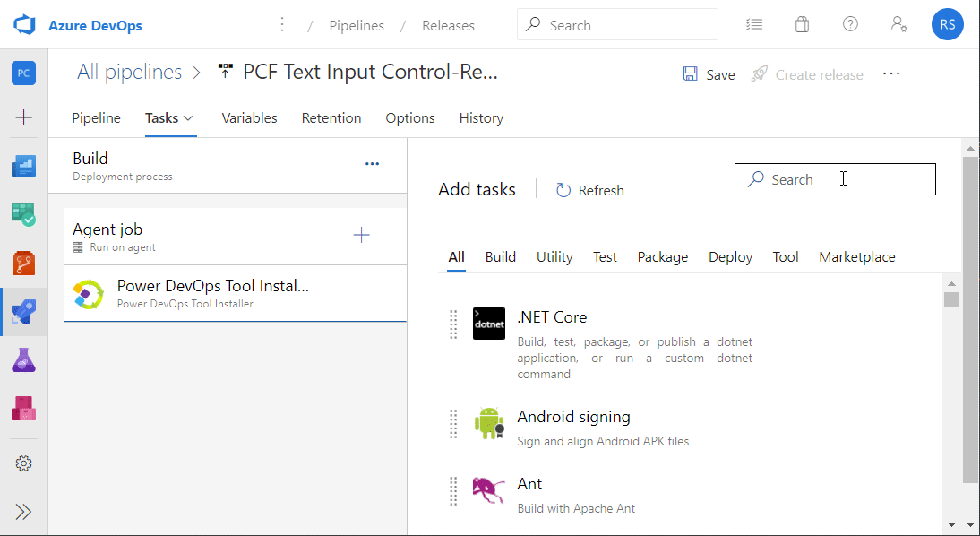Focus the Add tasks Search field
Viewport: 980px width, 536px height.
point(835,179)
